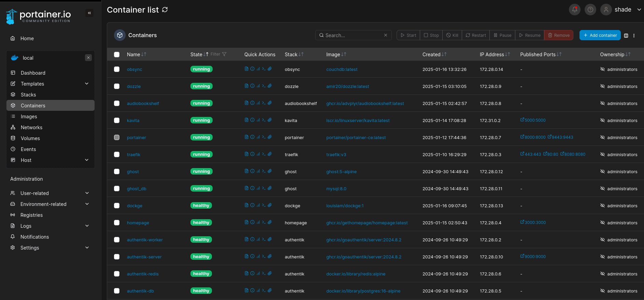Open published port 9443:9443 for portainer
The height and width of the screenshot is (300, 644).
tap(560, 137)
